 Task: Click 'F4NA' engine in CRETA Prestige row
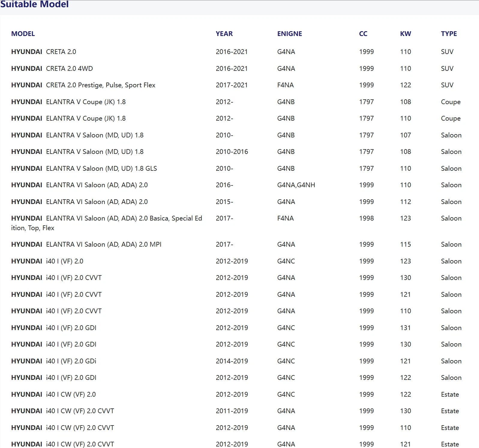[285, 85]
